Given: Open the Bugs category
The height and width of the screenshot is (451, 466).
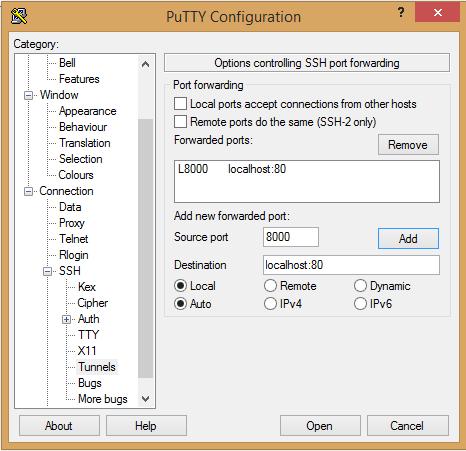Looking at the screenshot, I should 89,383.
